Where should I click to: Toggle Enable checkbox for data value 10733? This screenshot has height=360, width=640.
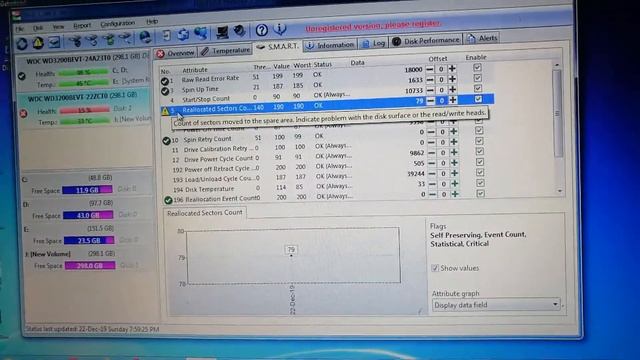pos(478,88)
